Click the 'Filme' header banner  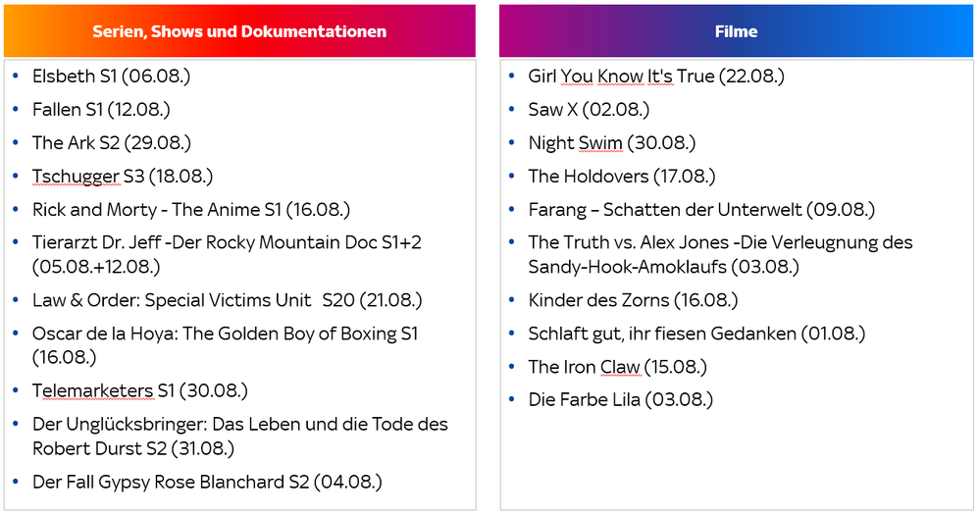[x=736, y=31]
